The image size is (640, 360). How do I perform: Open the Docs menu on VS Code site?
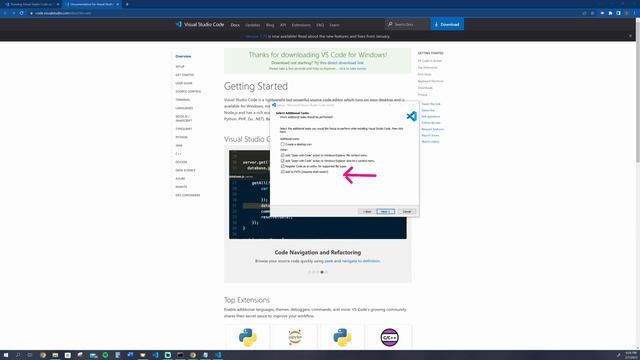235,25
